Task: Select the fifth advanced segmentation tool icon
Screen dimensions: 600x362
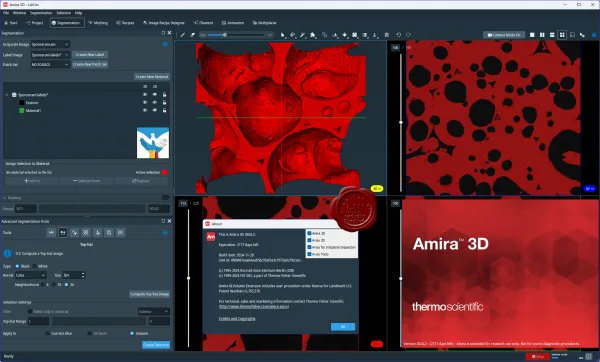Action: tap(97, 232)
